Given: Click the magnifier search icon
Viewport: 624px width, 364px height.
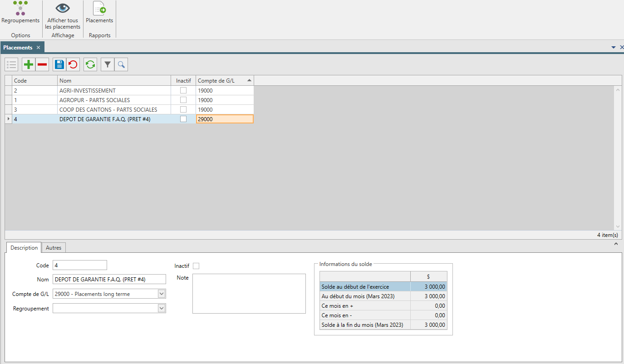Looking at the screenshot, I should 121,65.
